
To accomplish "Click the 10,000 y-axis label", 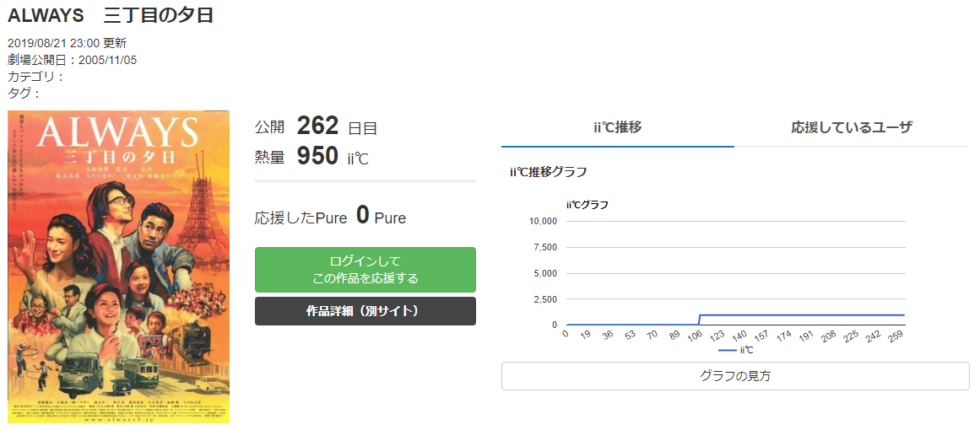I will pyautogui.click(x=543, y=221).
